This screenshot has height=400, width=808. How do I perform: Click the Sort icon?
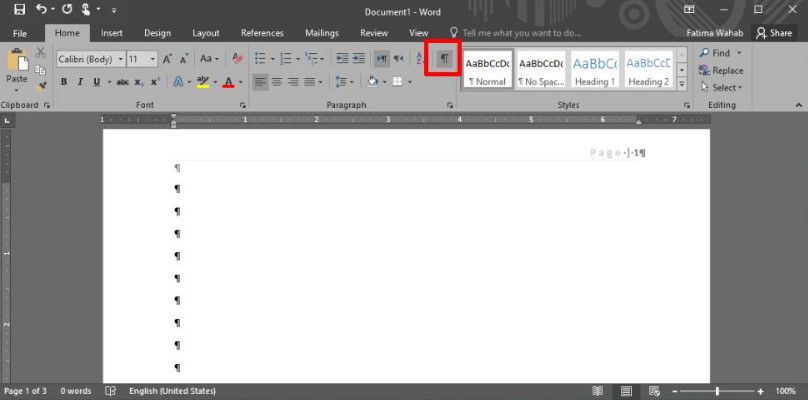420,59
